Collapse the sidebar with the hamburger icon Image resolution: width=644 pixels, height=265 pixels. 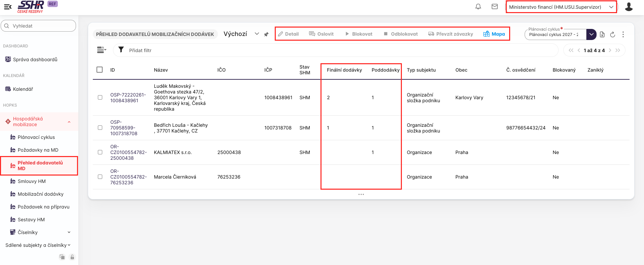point(8,7)
